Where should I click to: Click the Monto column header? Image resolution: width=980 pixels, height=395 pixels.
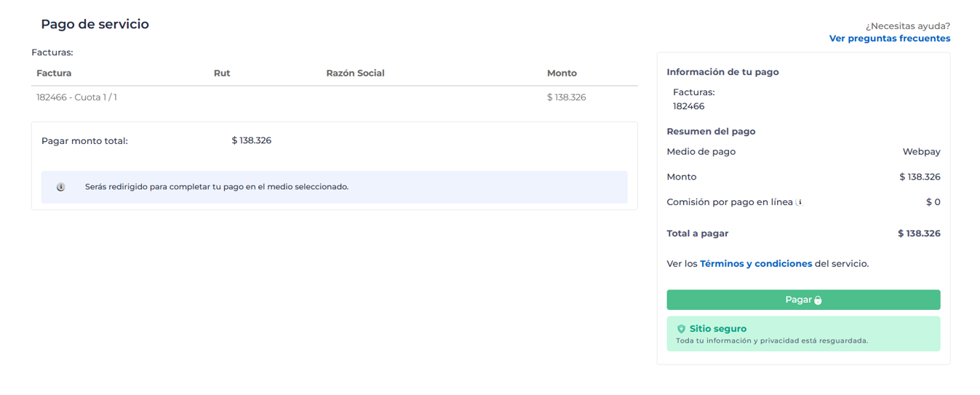(x=562, y=73)
